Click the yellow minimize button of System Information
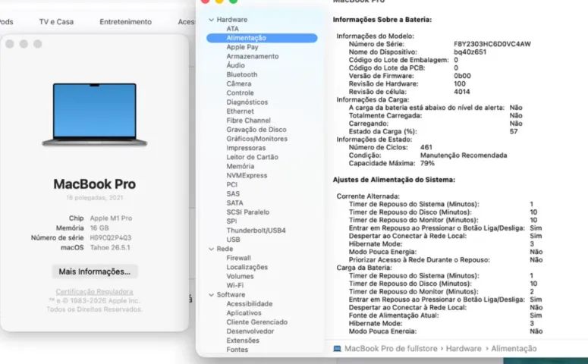The image size is (588, 364). point(219,1)
